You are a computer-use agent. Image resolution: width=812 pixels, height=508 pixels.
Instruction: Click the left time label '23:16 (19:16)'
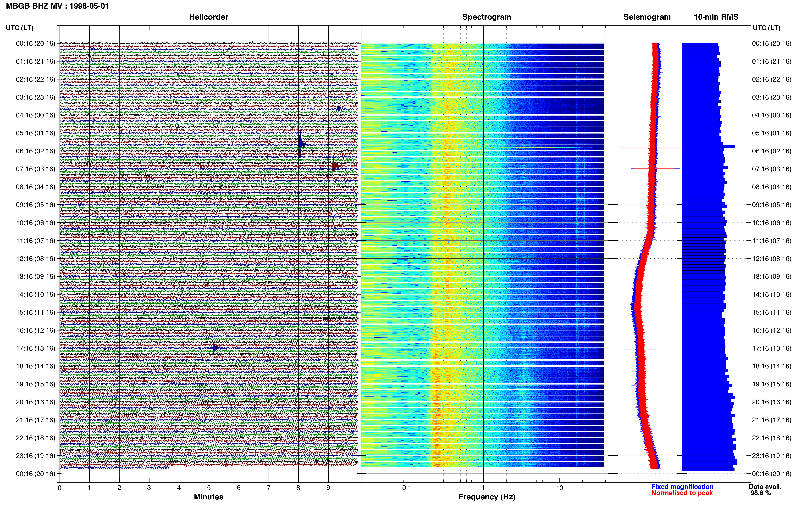36,456
